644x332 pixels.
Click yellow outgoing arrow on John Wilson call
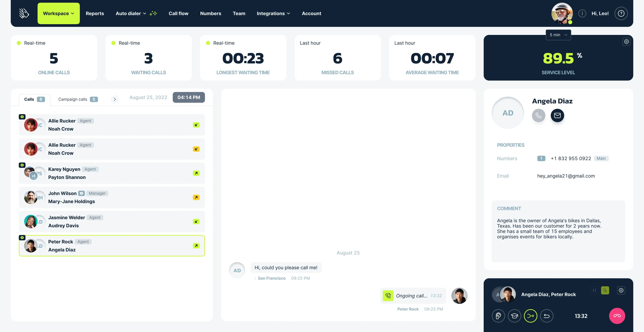tap(196, 197)
